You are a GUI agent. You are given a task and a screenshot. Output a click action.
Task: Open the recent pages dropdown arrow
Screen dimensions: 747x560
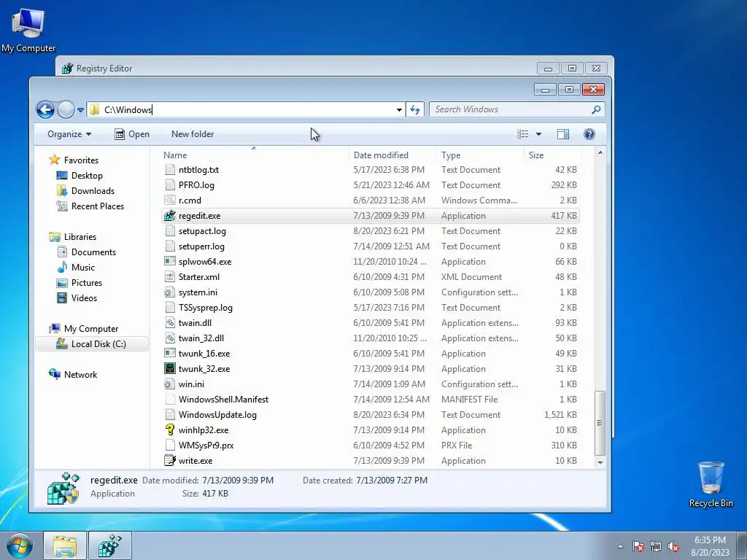point(80,110)
